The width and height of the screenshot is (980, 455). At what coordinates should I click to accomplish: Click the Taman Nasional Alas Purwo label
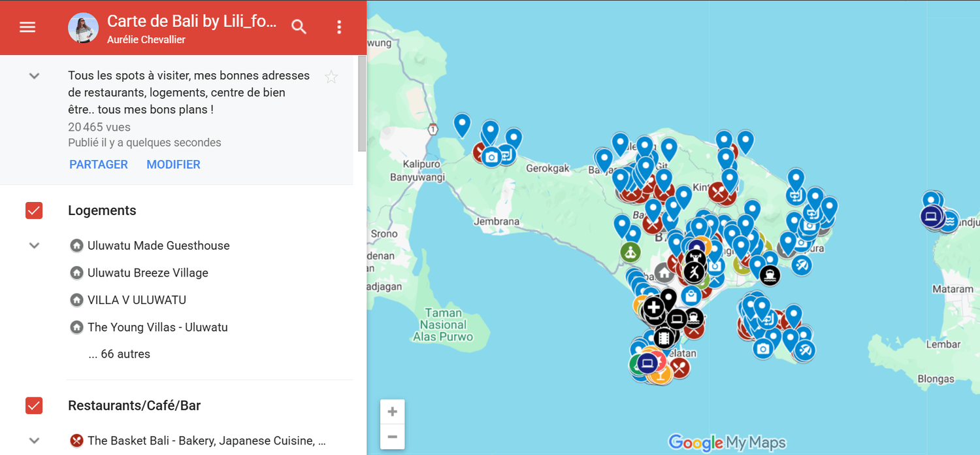[x=443, y=325]
